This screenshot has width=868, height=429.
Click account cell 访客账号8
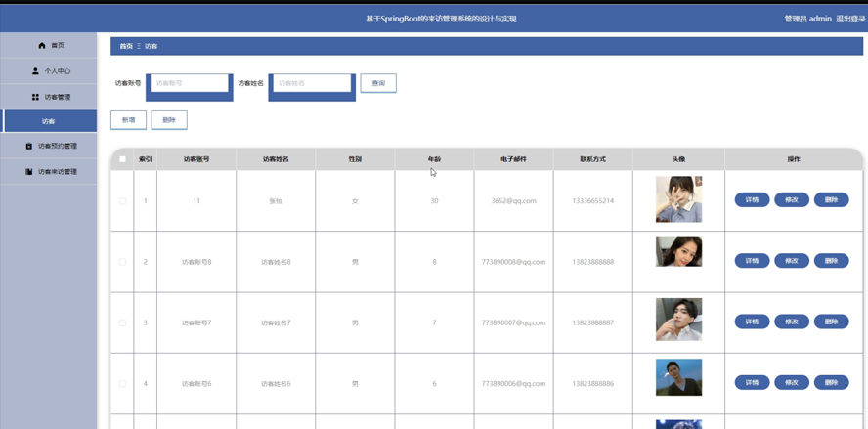[196, 262]
